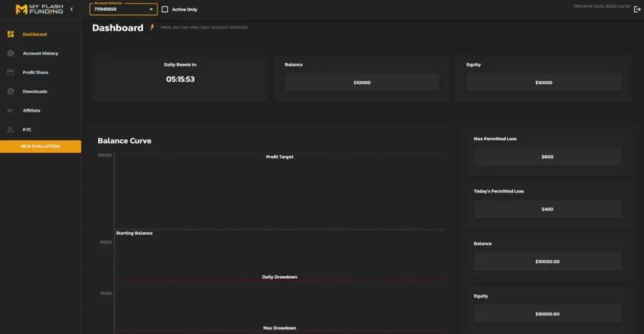Click the Profit Target line on chart
Screen dimensions: 644x334
click(x=279, y=153)
